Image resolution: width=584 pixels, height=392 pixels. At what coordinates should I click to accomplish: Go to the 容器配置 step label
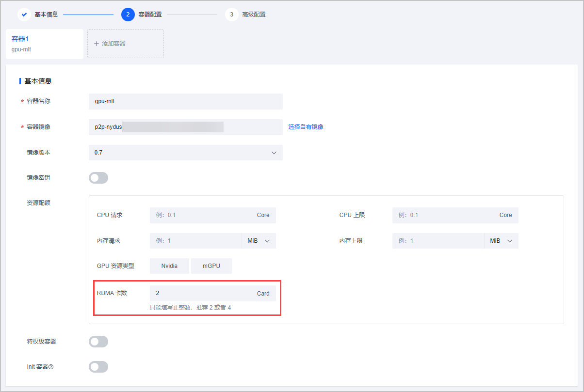tap(150, 15)
